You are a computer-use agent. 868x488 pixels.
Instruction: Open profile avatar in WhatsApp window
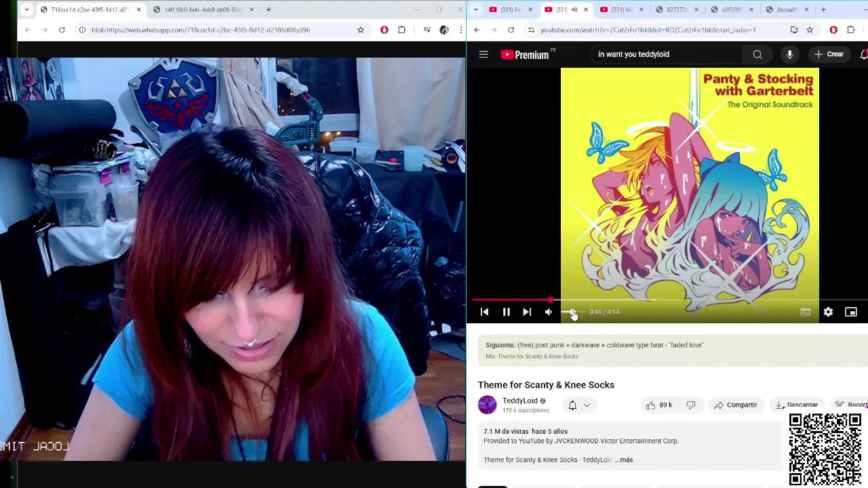444,30
